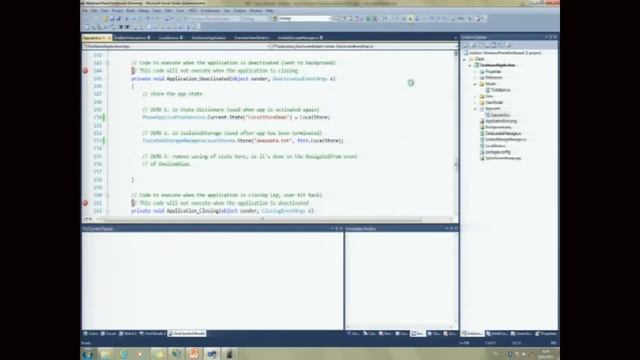Open Windows Media Player from the taskbar
The height and width of the screenshot is (360, 640).
[141, 354]
